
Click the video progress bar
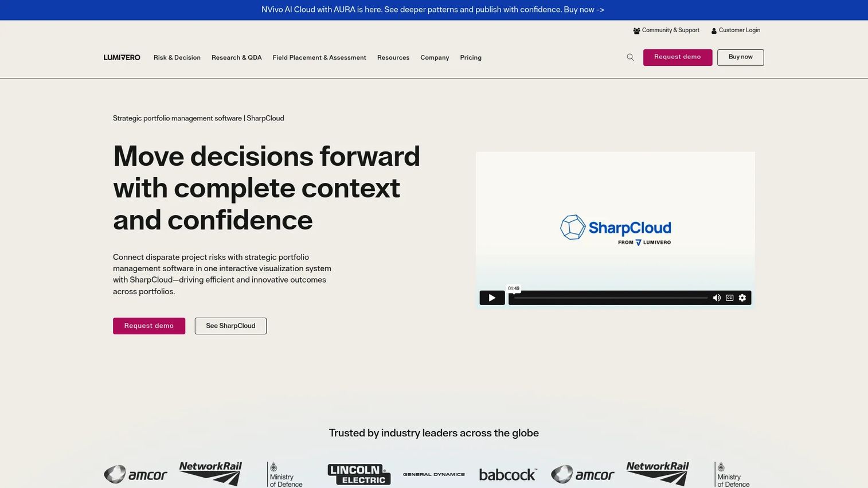point(611,298)
